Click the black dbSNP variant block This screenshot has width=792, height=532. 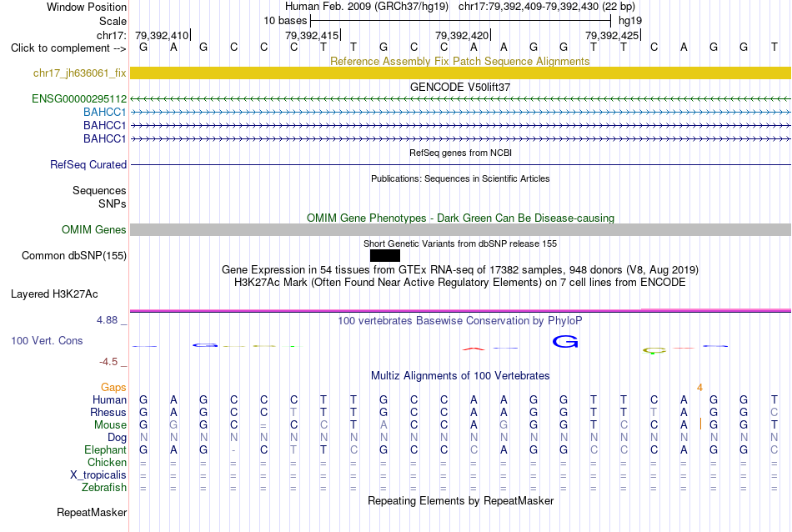pos(385,256)
